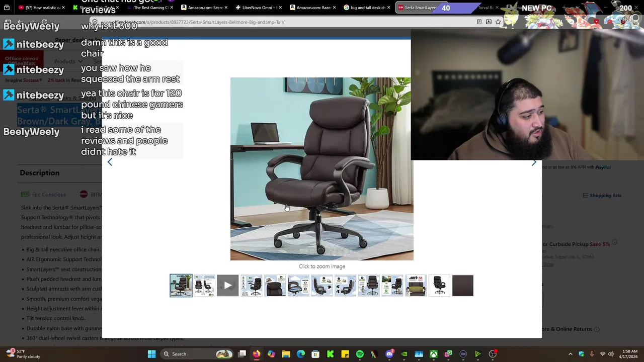Bookmark this page with the star icon
The height and width of the screenshot is (362, 644).
(498, 22)
